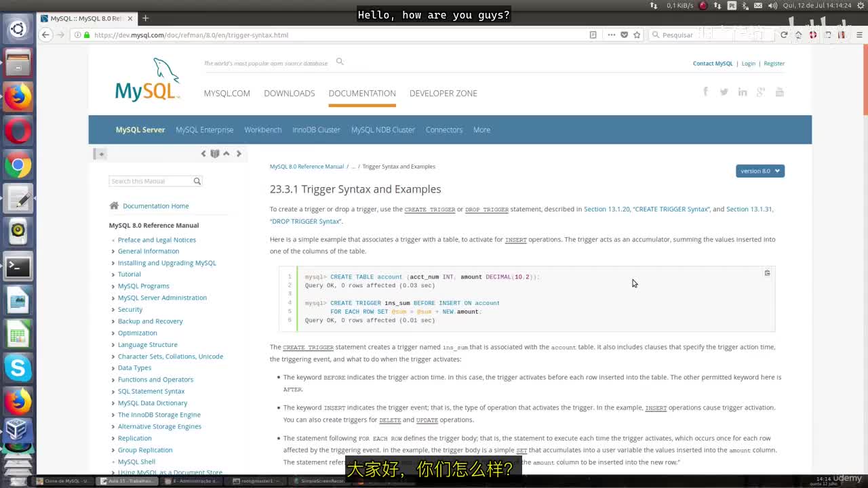Toggle reader view in address bar

point(593,35)
